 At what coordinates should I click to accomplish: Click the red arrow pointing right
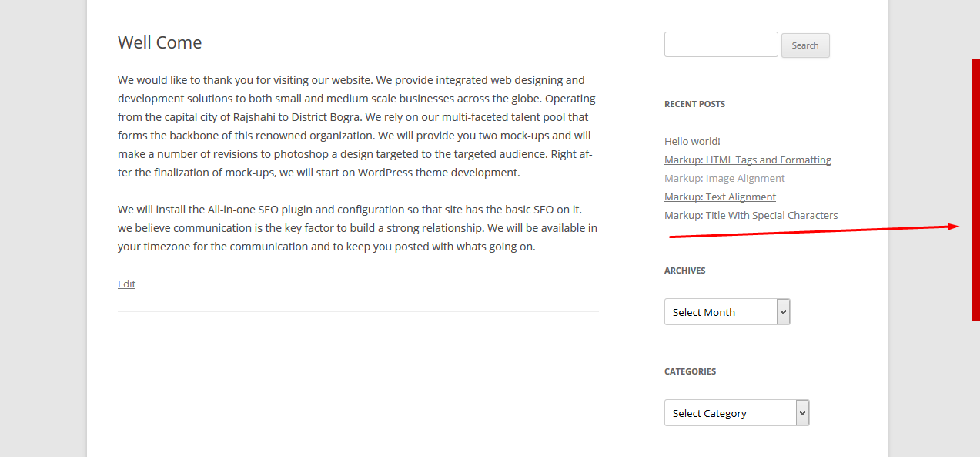coord(813,231)
